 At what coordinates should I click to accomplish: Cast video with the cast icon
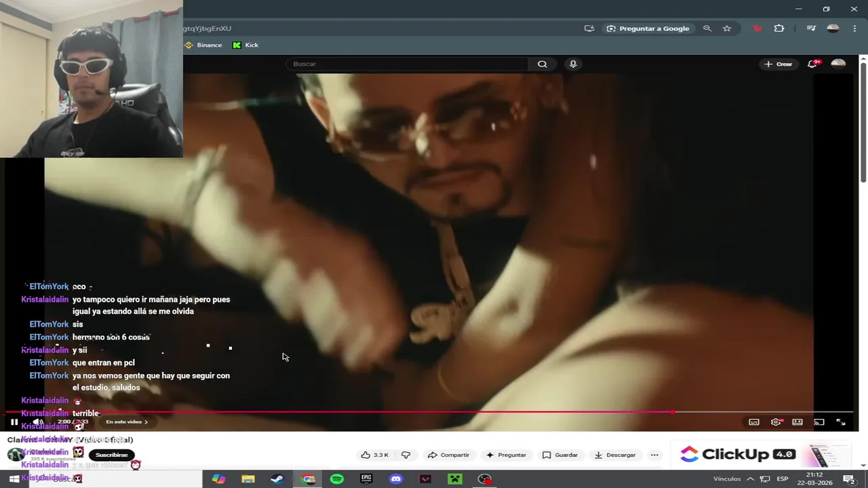coord(819,422)
